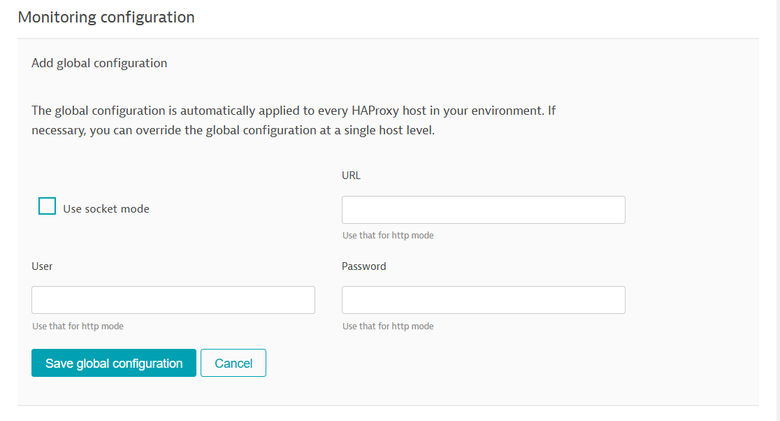Viewport: 780px width, 421px height.
Task: Click the word HAProxy in the description
Action: (x=400, y=110)
